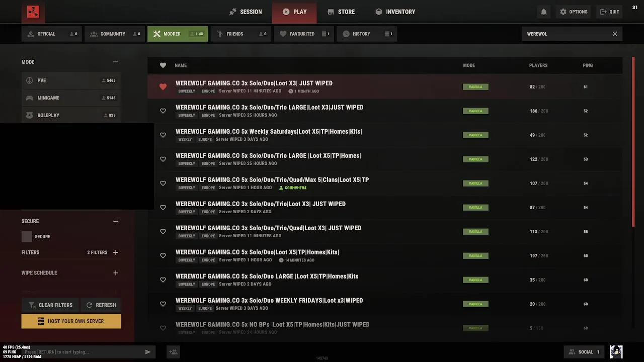Viewport: 644px width, 362px height.
Task: Favourite the 5x Solo/Duo/Trio LARGE server
Action: tap(163, 159)
